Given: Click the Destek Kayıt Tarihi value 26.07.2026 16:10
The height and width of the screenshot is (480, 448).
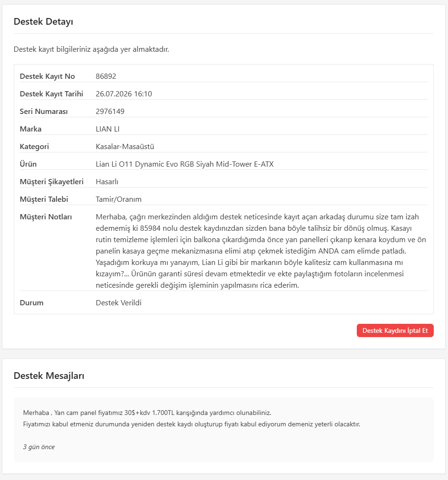Looking at the screenshot, I should tap(124, 94).
